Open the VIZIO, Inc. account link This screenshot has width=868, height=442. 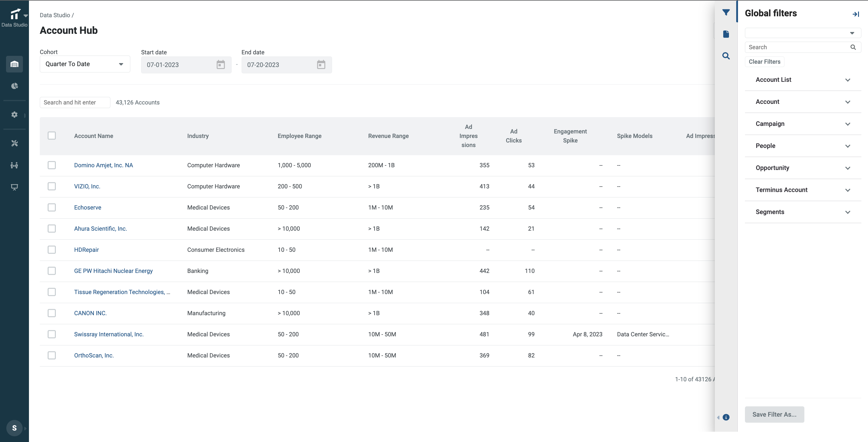pyautogui.click(x=87, y=186)
